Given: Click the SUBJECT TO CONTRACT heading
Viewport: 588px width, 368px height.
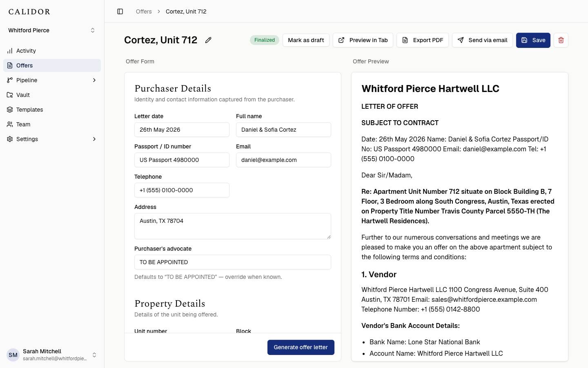Looking at the screenshot, I should 400,123.
